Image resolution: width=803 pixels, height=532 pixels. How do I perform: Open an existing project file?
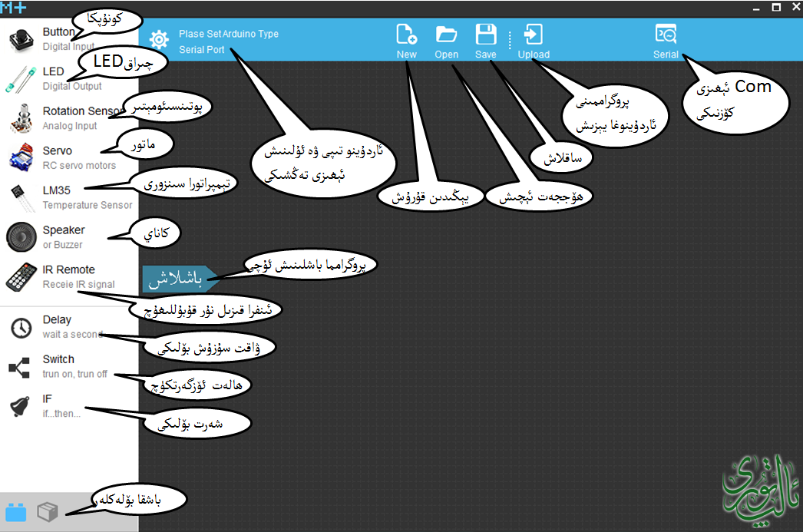pyautogui.click(x=446, y=41)
